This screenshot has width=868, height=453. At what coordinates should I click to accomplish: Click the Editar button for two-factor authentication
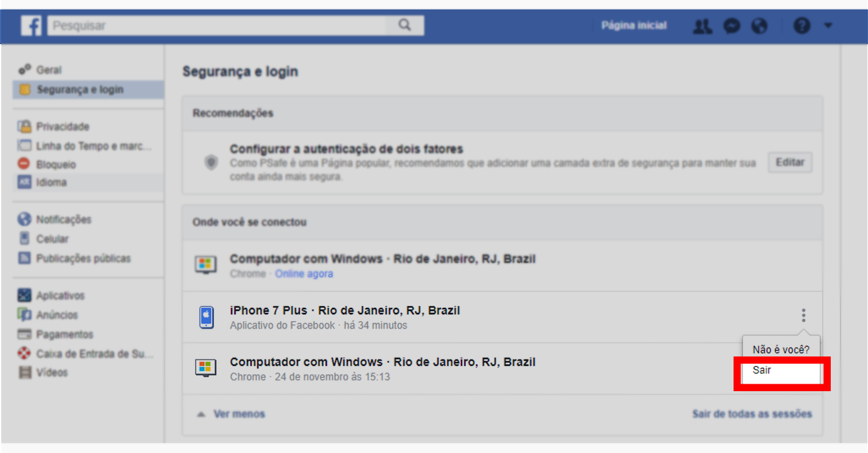click(x=790, y=162)
